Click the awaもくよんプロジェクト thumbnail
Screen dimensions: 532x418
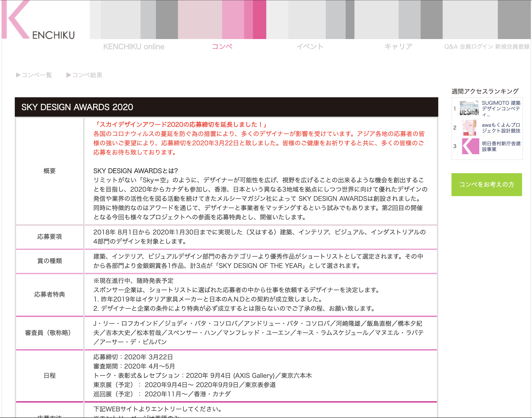click(469, 127)
